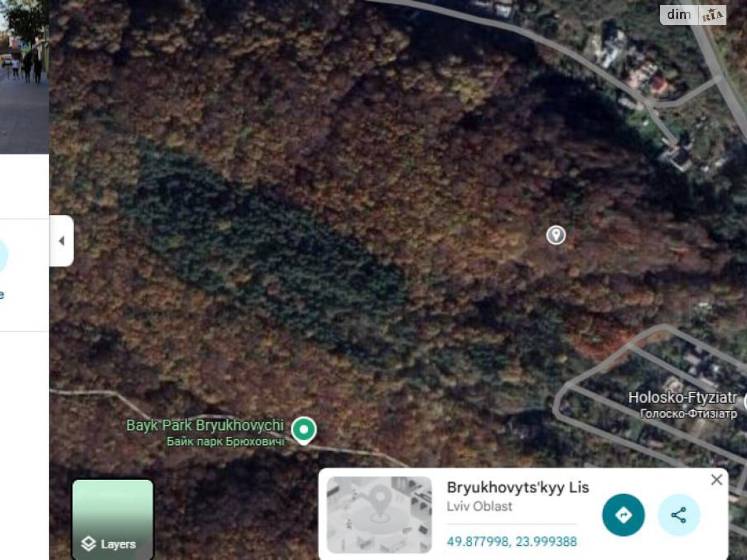Viewport: 747px width, 560px height.
Task: Click the Lviv Oblast subtitle text
Action: coord(479,506)
